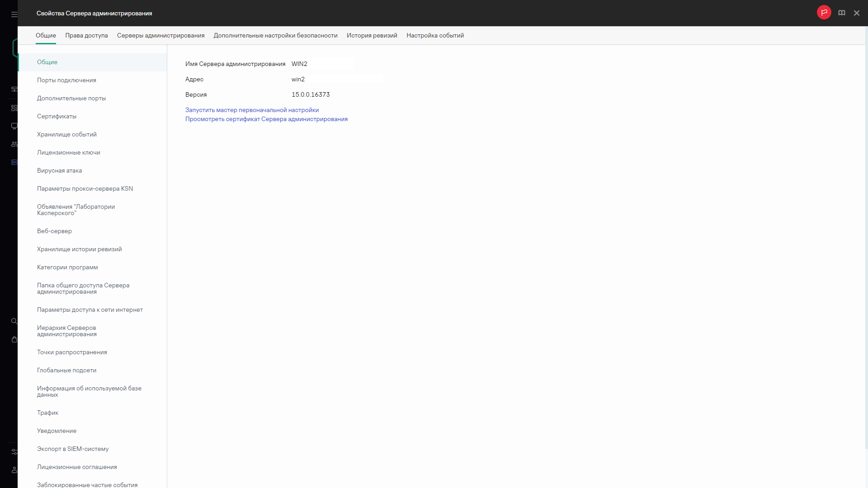Open Marketplace bag icon in the sidebar
Image resolution: width=868 pixels, height=488 pixels.
coord(14,340)
